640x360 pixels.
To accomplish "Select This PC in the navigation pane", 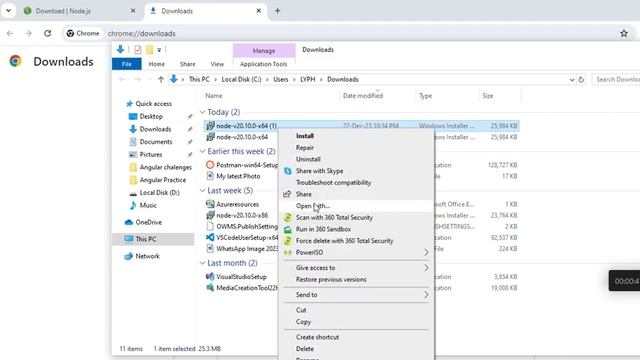I will [x=153, y=239].
